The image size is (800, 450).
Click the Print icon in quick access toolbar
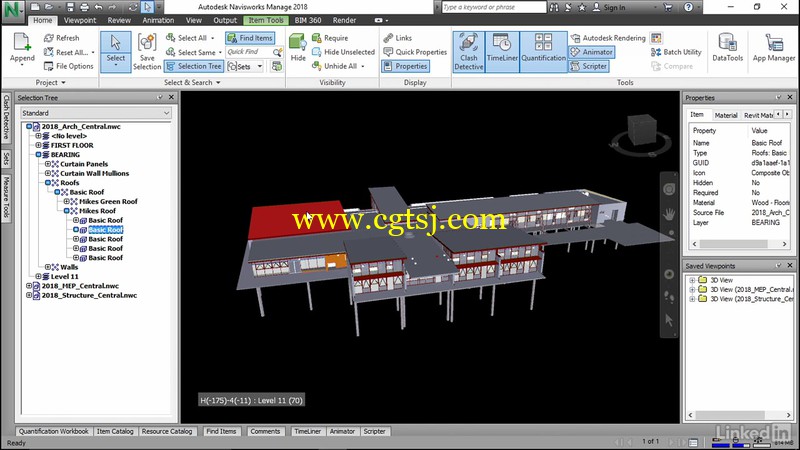coord(84,7)
